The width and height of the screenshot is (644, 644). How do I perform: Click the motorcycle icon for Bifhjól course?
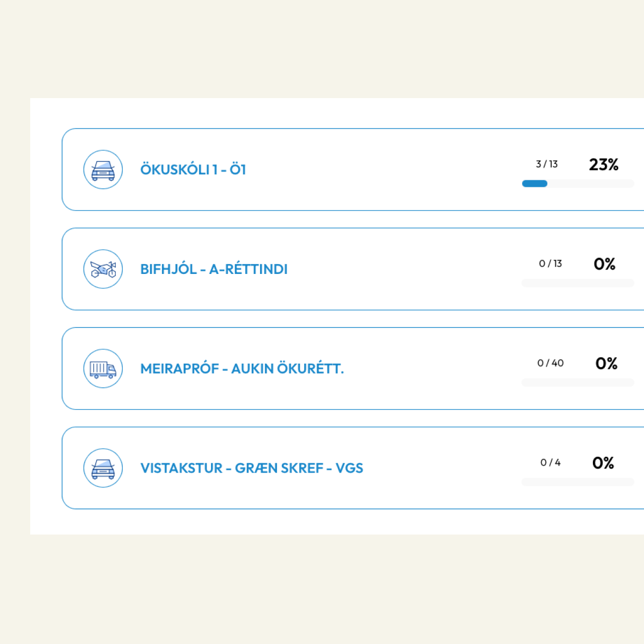point(103,269)
